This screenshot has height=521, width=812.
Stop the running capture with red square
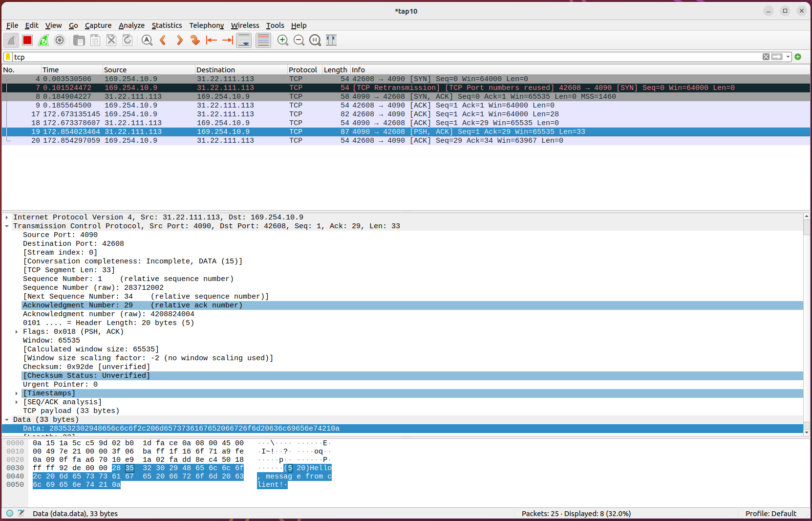(x=27, y=40)
